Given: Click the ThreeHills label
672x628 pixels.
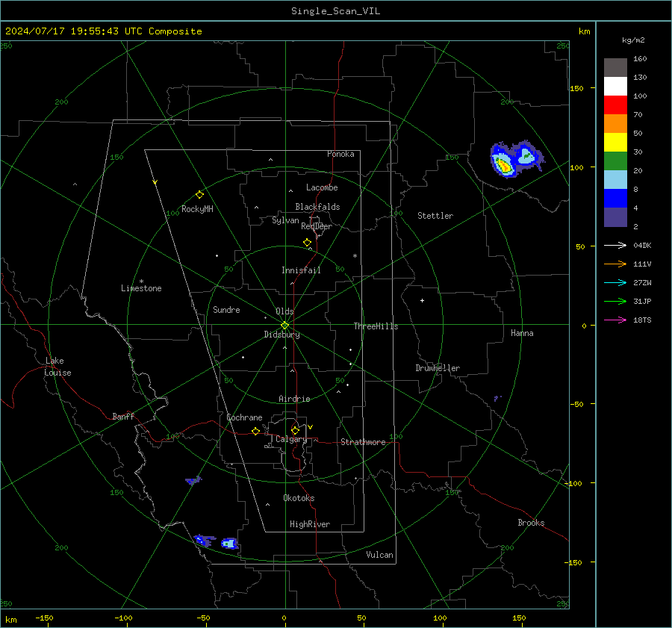Looking at the screenshot, I should click(x=376, y=326).
